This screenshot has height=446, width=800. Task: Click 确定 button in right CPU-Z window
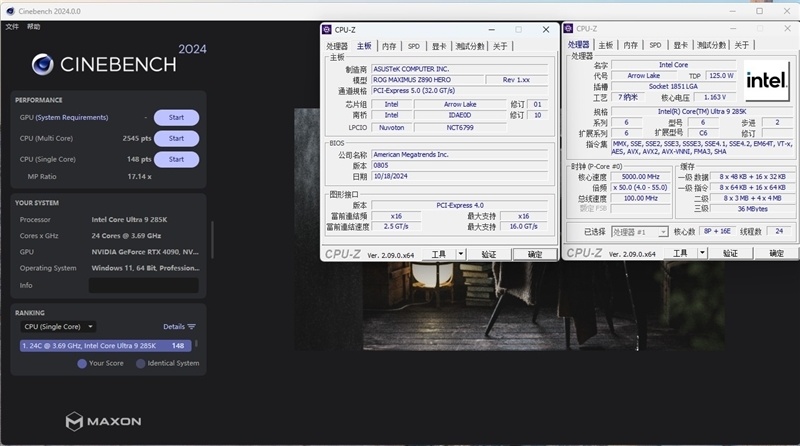pos(777,253)
